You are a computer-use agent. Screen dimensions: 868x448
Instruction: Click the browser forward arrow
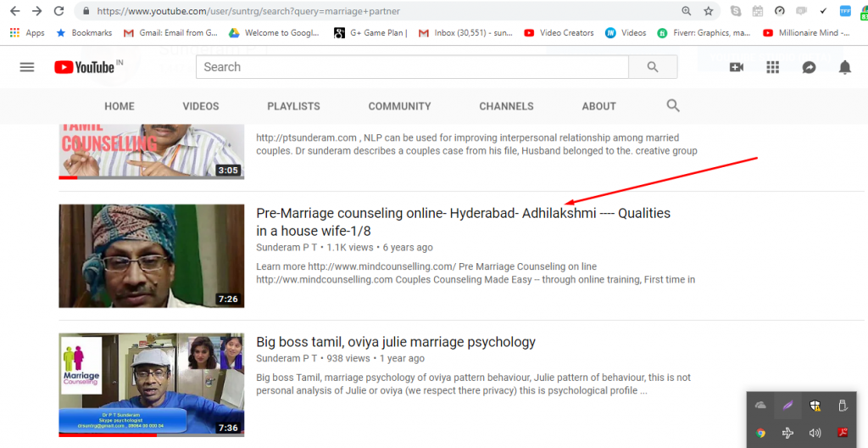click(36, 11)
